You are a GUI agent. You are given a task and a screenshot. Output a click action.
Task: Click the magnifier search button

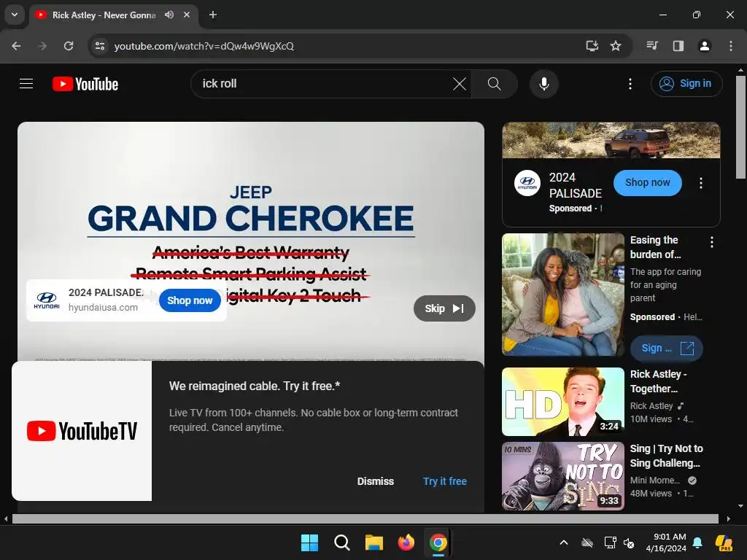495,84
